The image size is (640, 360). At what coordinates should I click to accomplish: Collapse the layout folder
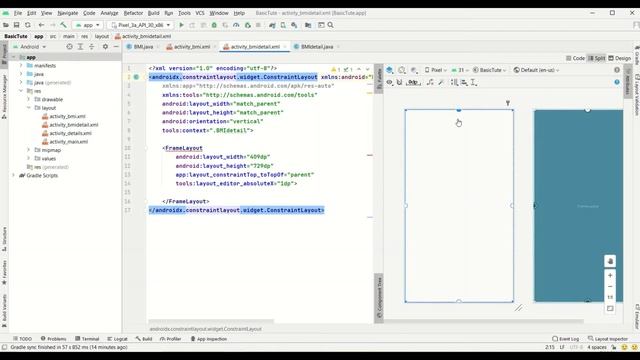pyautogui.click(x=29, y=108)
